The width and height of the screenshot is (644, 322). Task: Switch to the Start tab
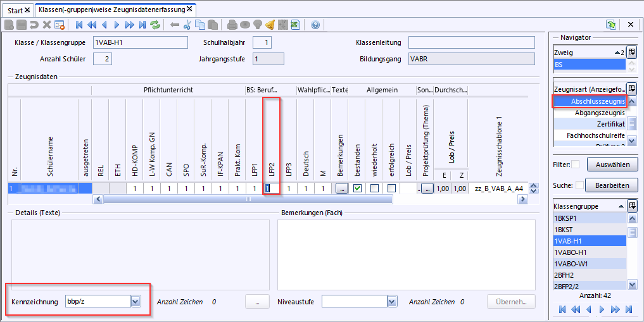(18, 11)
